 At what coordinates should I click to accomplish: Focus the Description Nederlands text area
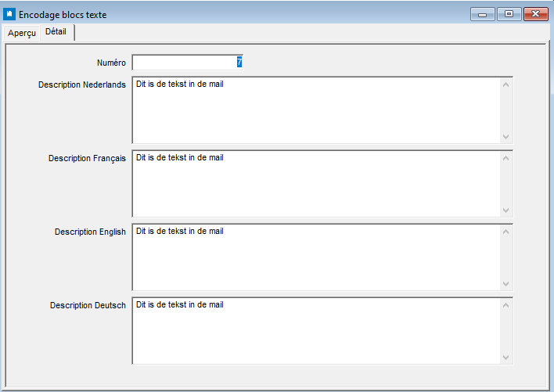(x=322, y=110)
